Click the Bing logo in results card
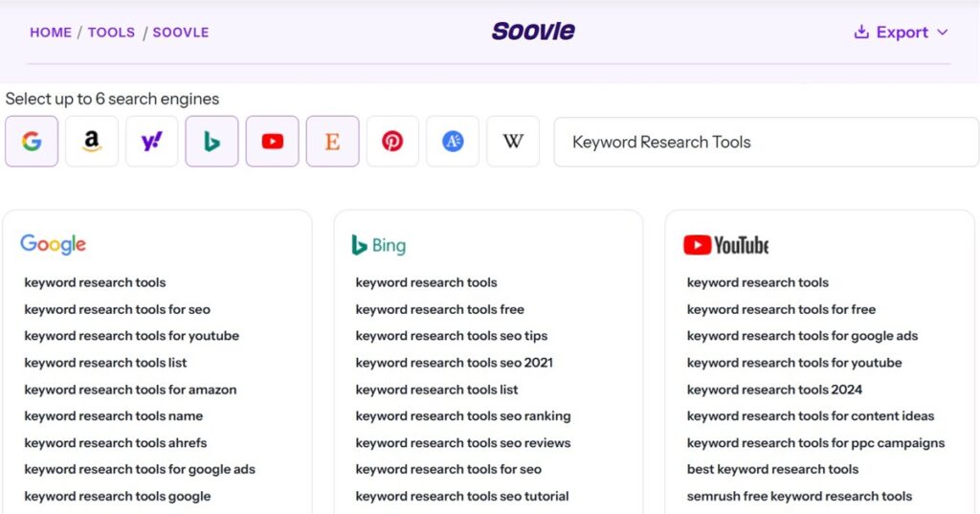The width and height of the screenshot is (980, 514). point(379,245)
